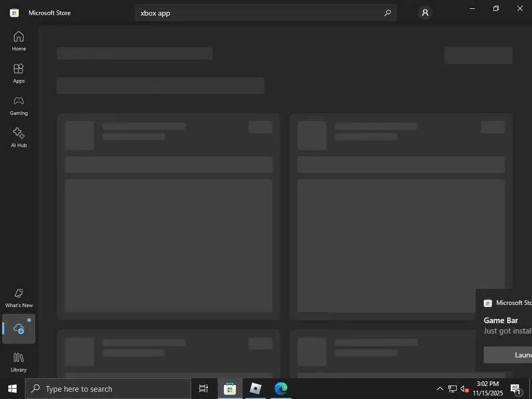
Task: Click the Game Bar notification title
Action: point(501,320)
